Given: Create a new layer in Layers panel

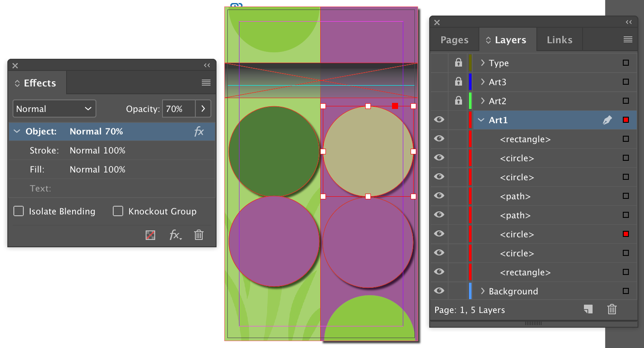Looking at the screenshot, I should click(x=588, y=309).
